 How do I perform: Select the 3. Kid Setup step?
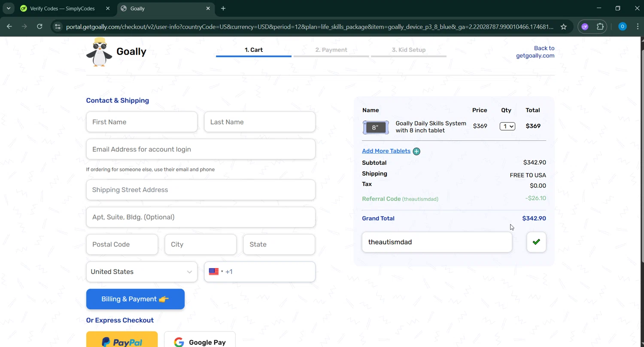[x=409, y=51]
